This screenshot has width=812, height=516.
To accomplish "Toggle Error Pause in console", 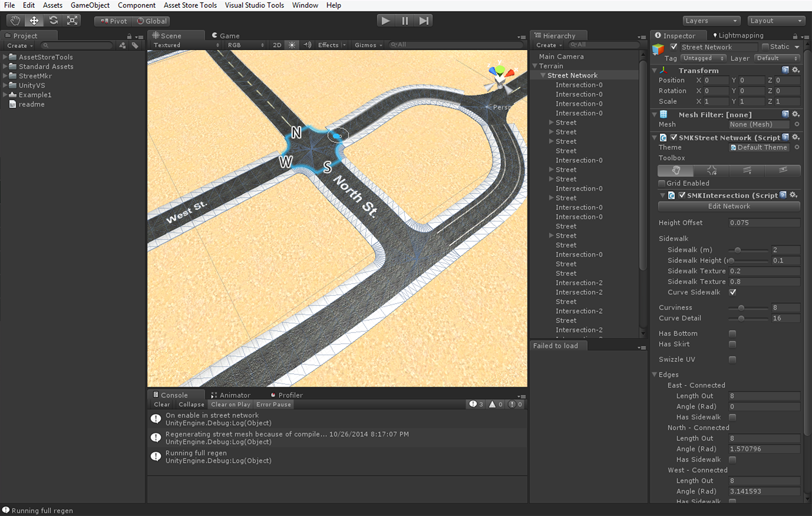I will click(x=273, y=405).
